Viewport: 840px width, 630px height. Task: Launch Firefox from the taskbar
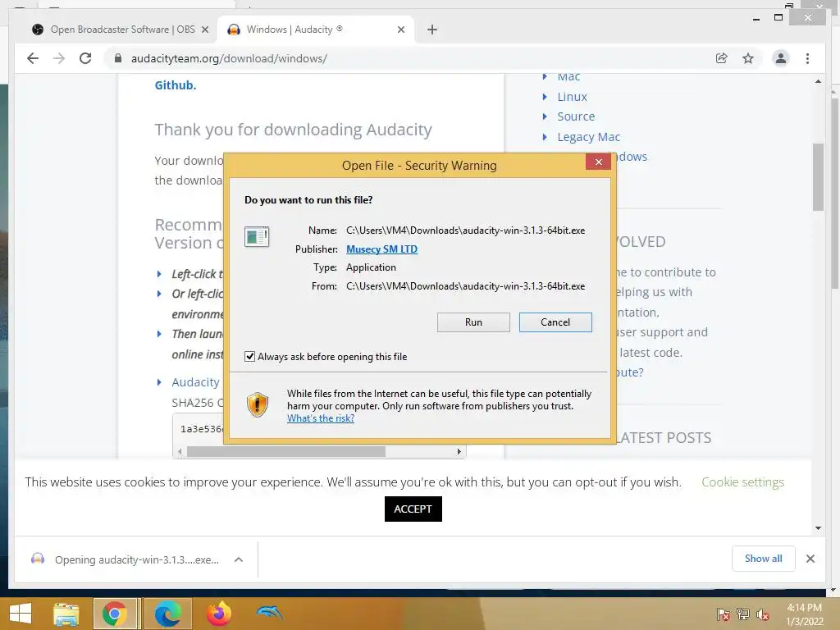(x=218, y=614)
